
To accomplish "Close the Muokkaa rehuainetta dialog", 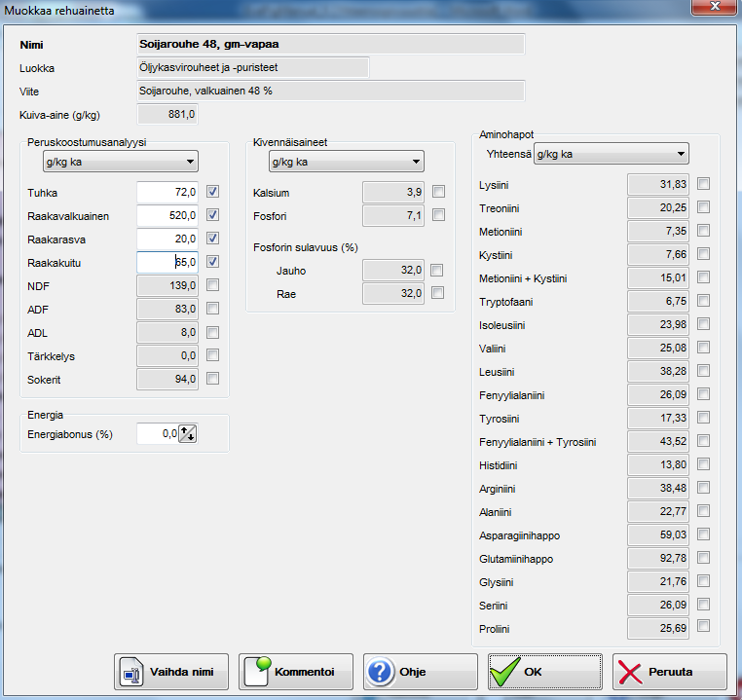I will pyautogui.click(x=715, y=7).
